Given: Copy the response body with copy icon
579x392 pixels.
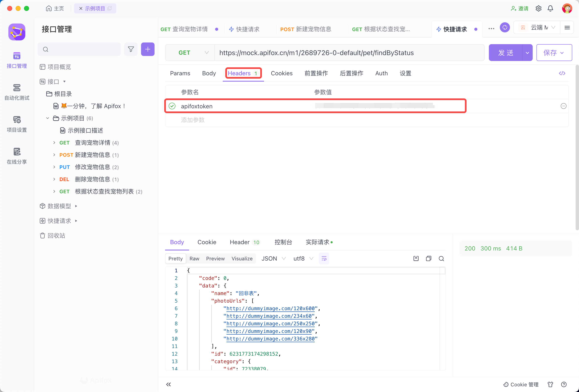Looking at the screenshot, I should point(428,258).
